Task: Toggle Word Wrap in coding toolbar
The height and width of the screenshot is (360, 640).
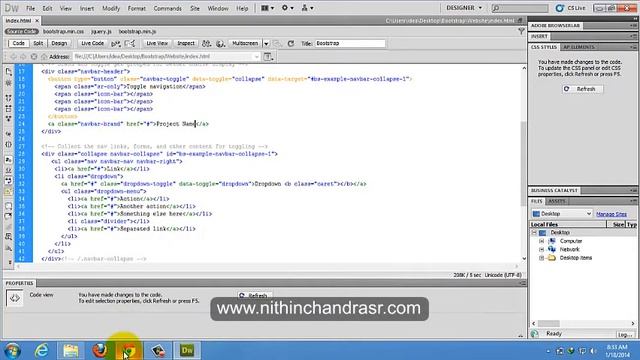Action: [x=9, y=180]
